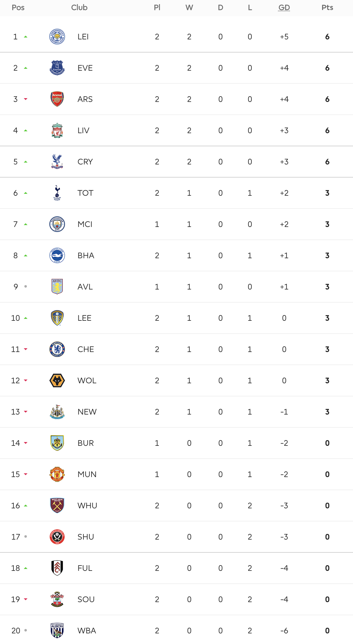Open the Crystal Palace eagle badge
Screen dimensions: 353x644
(x=57, y=162)
